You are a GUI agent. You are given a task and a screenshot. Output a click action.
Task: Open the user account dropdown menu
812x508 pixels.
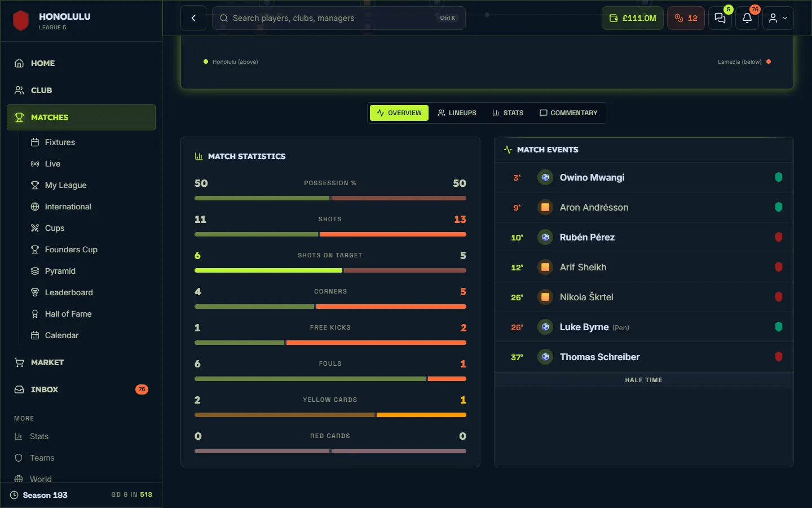coord(778,18)
